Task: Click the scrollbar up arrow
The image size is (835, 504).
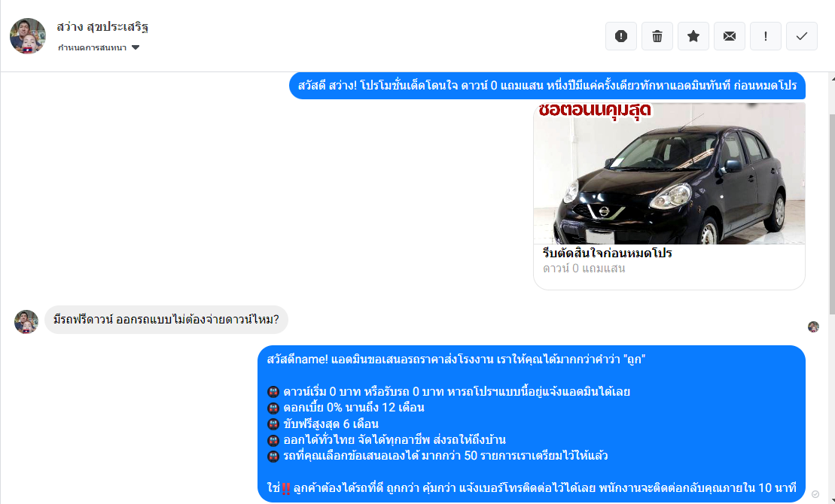Action: 832,79
